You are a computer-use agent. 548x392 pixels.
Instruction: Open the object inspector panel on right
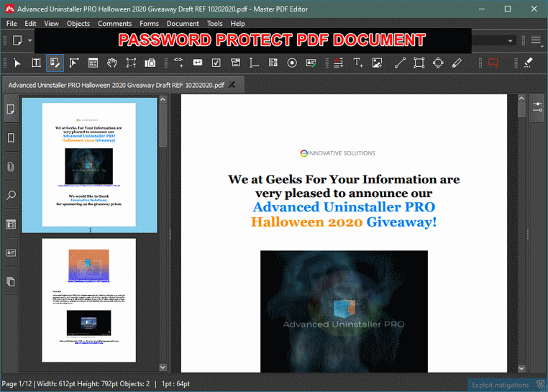(537, 108)
